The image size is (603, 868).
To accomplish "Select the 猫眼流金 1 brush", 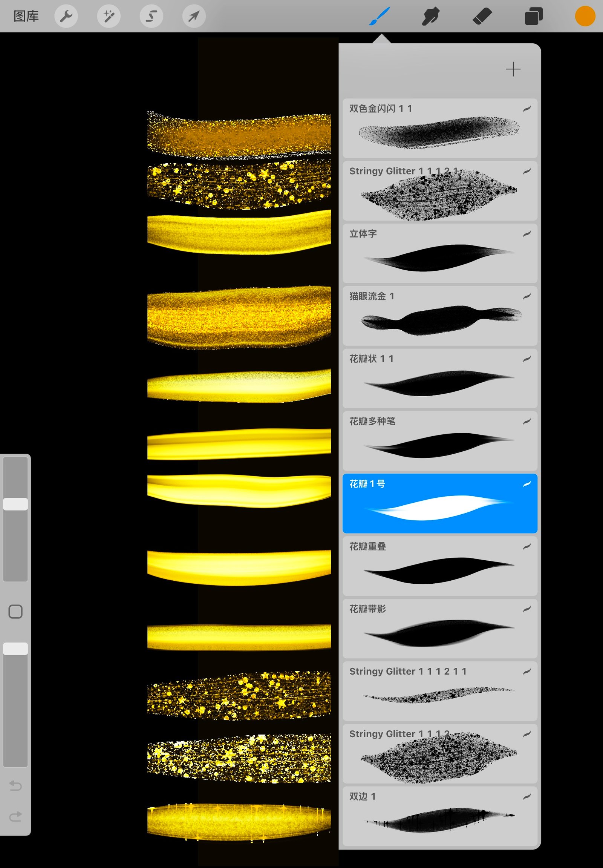I will point(440,316).
